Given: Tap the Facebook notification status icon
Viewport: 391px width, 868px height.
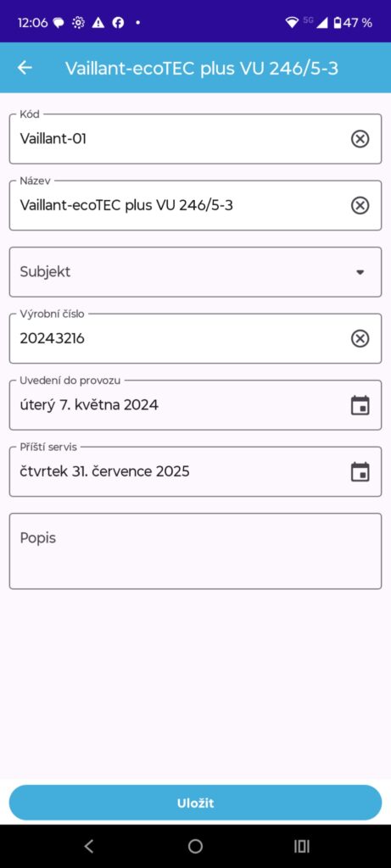Looking at the screenshot, I should (x=118, y=23).
